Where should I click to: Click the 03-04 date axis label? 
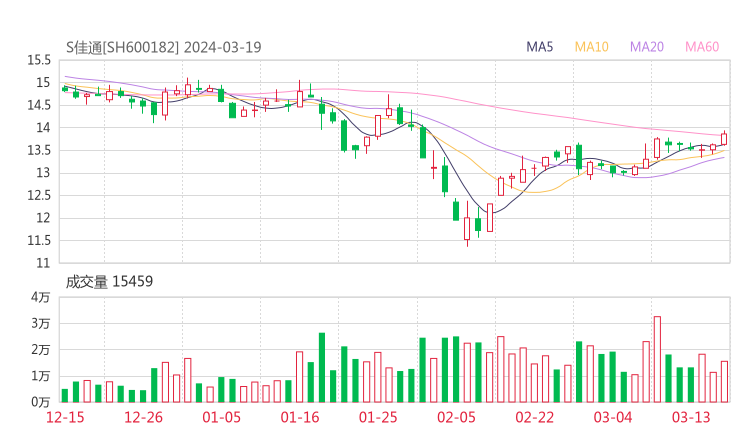pyautogui.click(x=613, y=417)
